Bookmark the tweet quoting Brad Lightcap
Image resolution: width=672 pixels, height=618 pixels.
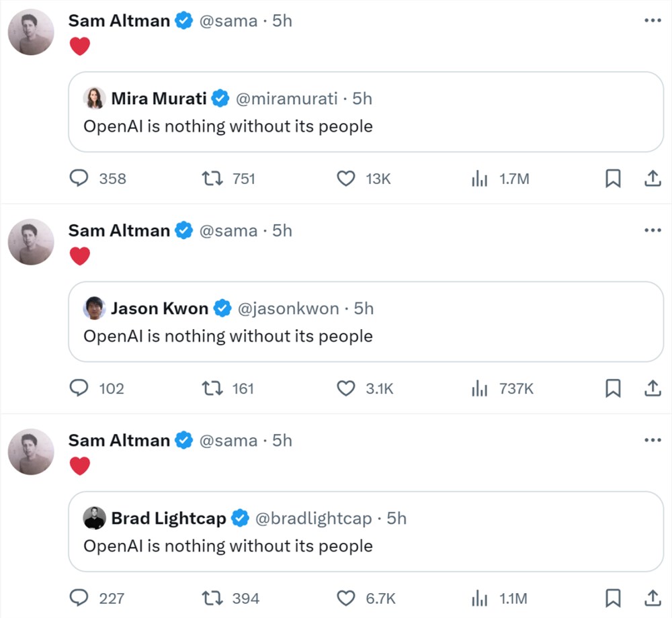pos(613,598)
